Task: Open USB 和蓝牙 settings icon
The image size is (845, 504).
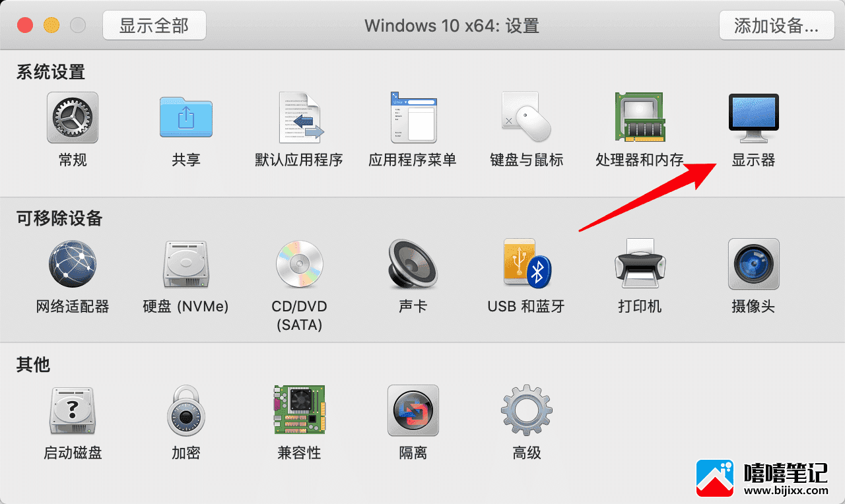Action: pyautogui.click(x=527, y=264)
